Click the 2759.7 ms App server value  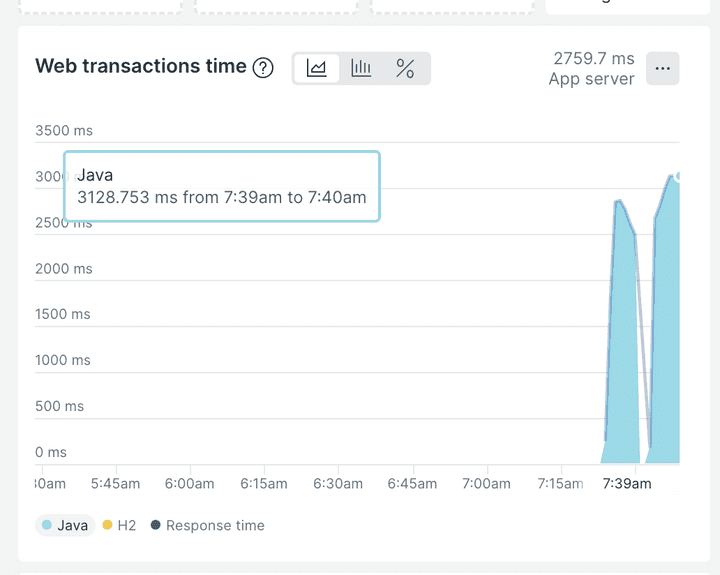point(592,69)
